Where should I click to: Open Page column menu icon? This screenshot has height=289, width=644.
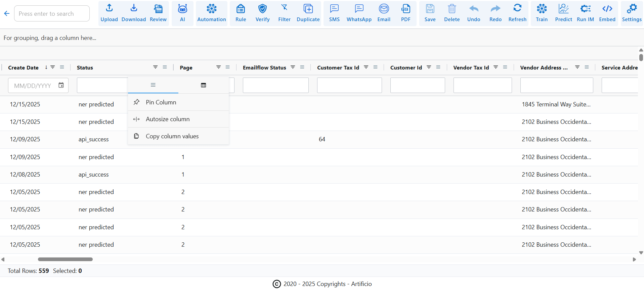click(x=228, y=67)
